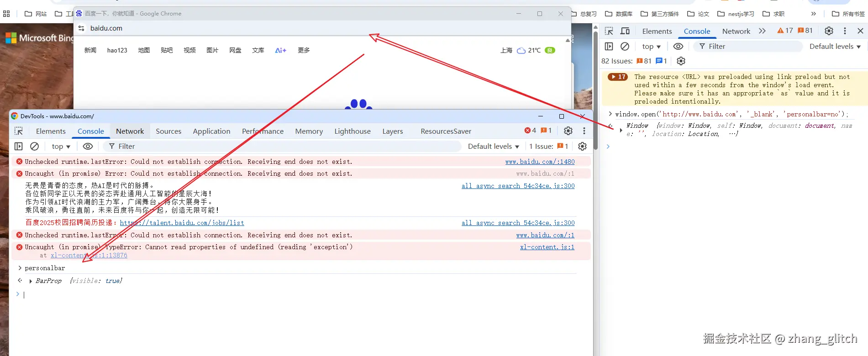Open Default levels dropdown in front DevTools
This screenshot has height=356, width=868.
tap(493, 146)
